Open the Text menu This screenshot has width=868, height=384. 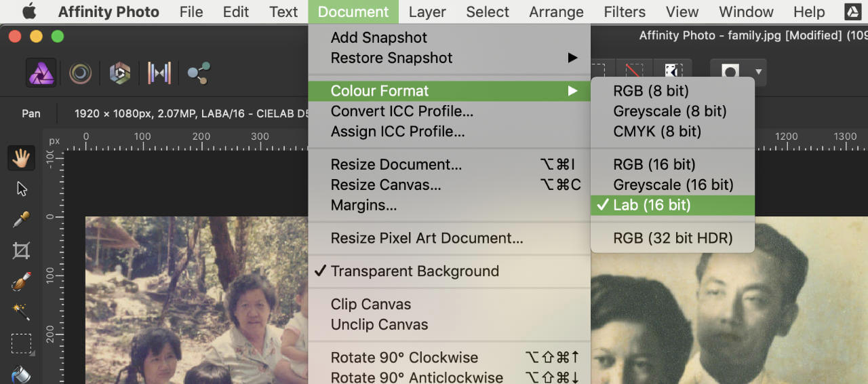[x=283, y=12]
